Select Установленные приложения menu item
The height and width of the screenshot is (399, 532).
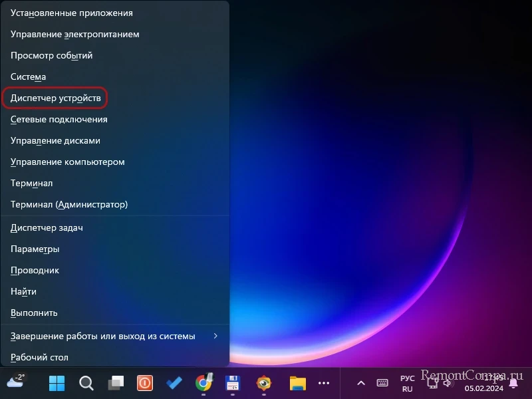[x=71, y=13]
